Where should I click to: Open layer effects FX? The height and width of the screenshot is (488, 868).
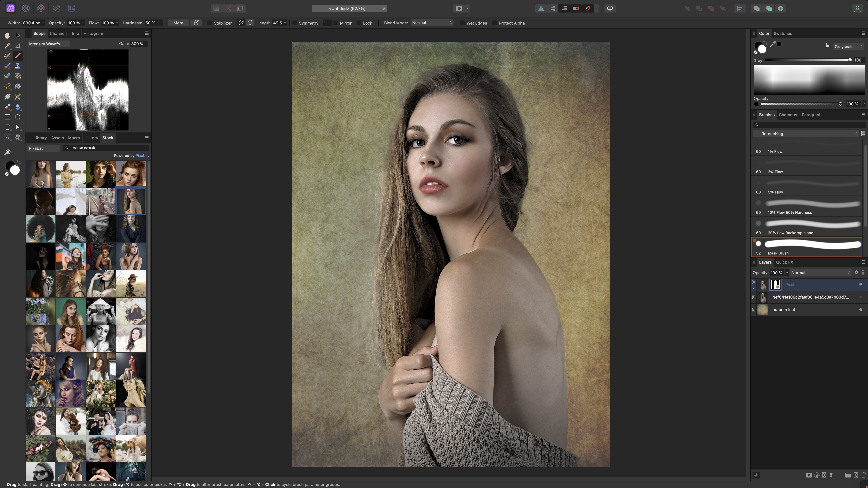824,475
